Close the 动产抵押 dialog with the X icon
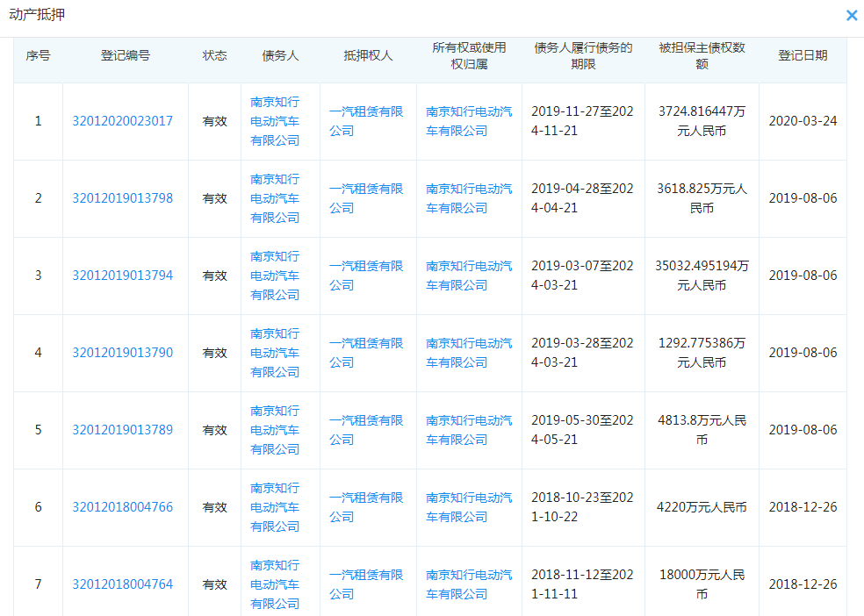This screenshot has width=864, height=616. (x=852, y=16)
